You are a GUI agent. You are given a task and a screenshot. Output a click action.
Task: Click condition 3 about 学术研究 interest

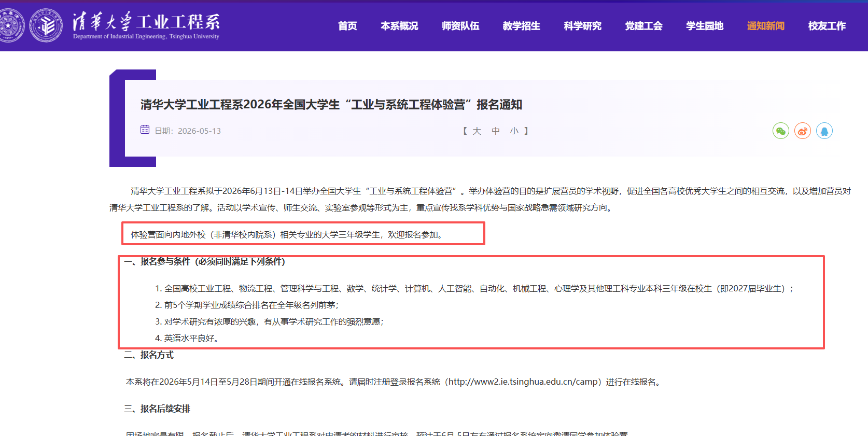pyautogui.click(x=270, y=322)
